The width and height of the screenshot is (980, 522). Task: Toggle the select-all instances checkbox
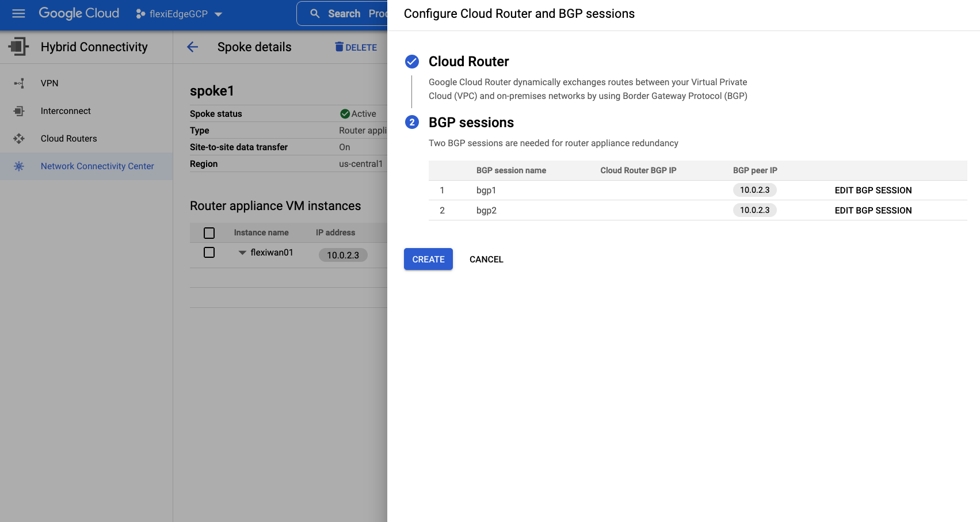209,233
